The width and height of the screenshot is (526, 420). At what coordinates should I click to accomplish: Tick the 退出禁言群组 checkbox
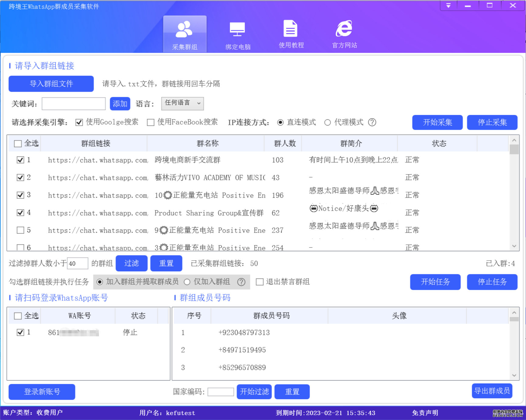(x=260, y=282)
